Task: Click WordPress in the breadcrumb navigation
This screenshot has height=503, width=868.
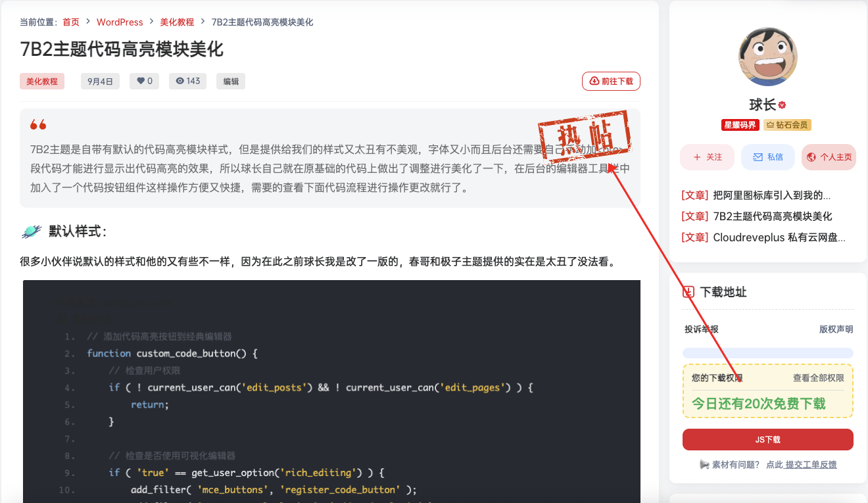Action: click(x=120, y=22)
